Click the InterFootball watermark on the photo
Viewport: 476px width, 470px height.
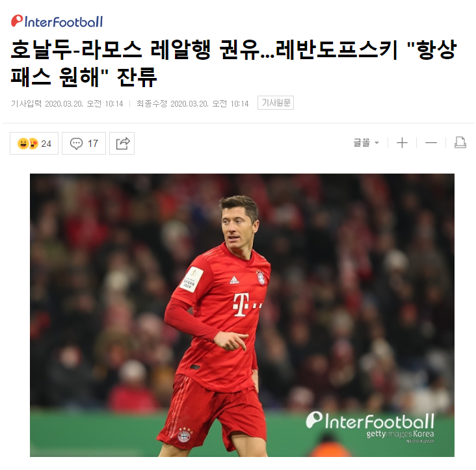(x=370, y=421)
